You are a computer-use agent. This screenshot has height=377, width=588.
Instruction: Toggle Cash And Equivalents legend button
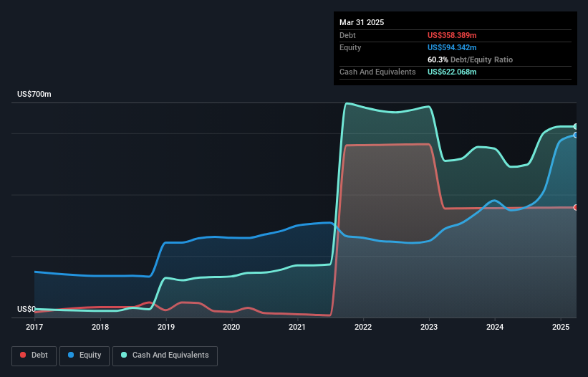165,355
